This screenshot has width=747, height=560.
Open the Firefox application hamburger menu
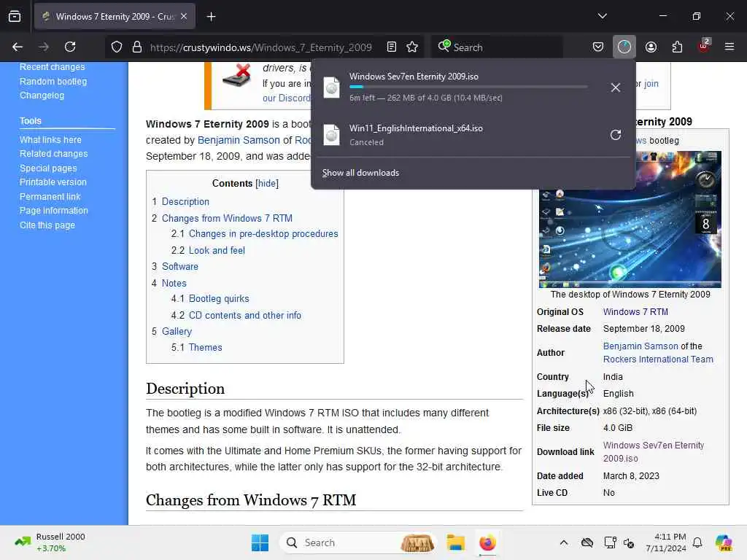point(729,47)
